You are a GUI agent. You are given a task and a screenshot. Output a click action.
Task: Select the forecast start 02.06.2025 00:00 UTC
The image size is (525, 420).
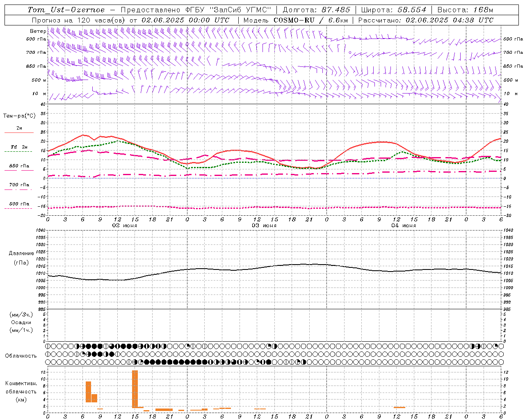[x=185, y=20]
